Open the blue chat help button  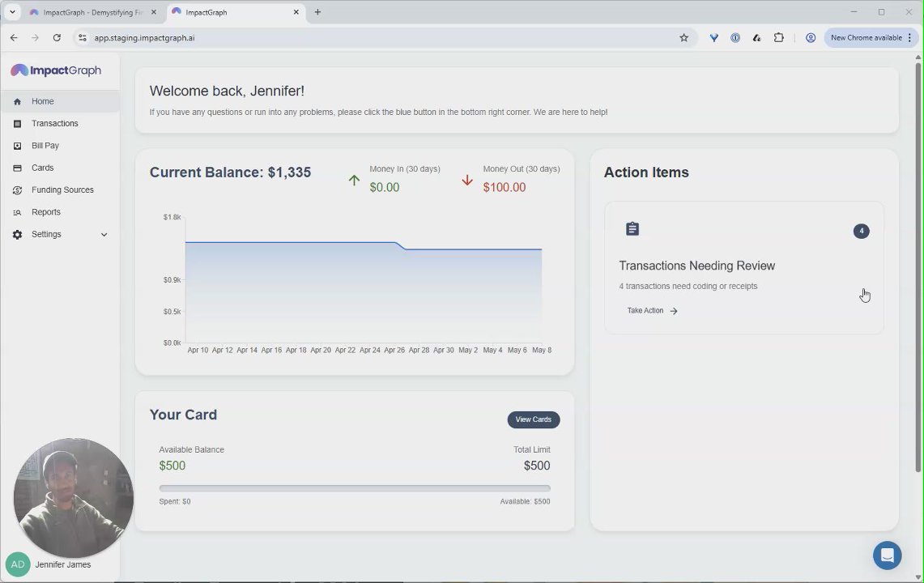click(887, 555)
